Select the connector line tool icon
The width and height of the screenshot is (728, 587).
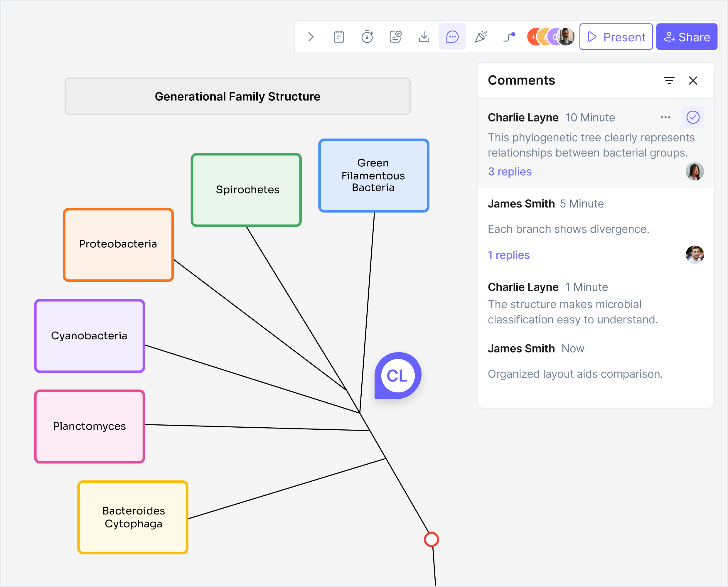pyautogui.click(x=509, y=37)
